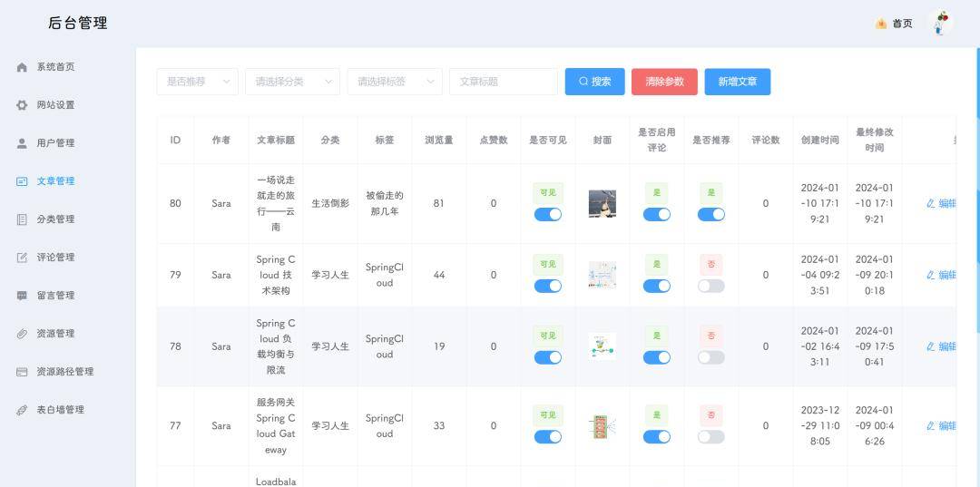Click title cell Spring Cloud 技术架构
The height and width of the screenshot is (487, 980).
pos(276,275)
